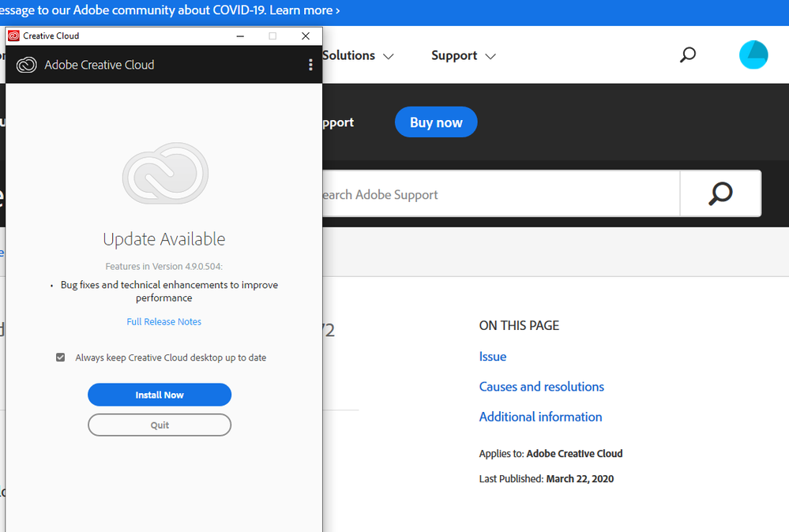
Task: Uncheck Always keep Creative Cloud desktop up to date
Action: pos(60,358)
